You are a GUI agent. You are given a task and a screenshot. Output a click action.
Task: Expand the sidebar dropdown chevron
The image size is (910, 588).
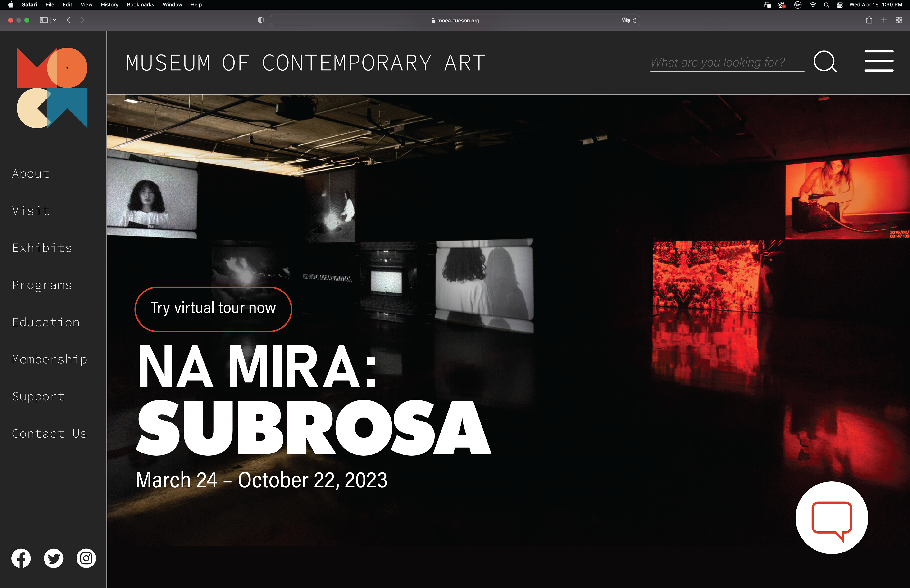55,20
